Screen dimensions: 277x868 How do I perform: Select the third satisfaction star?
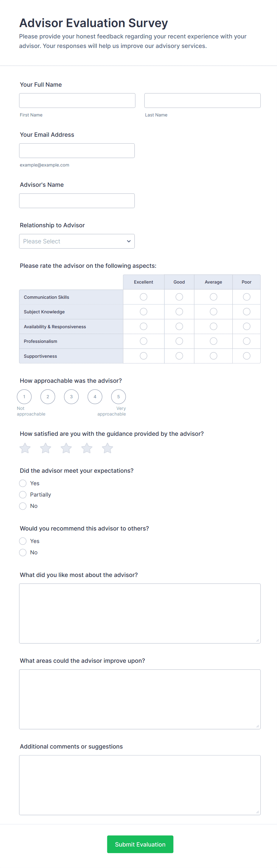tap(66, 448)
